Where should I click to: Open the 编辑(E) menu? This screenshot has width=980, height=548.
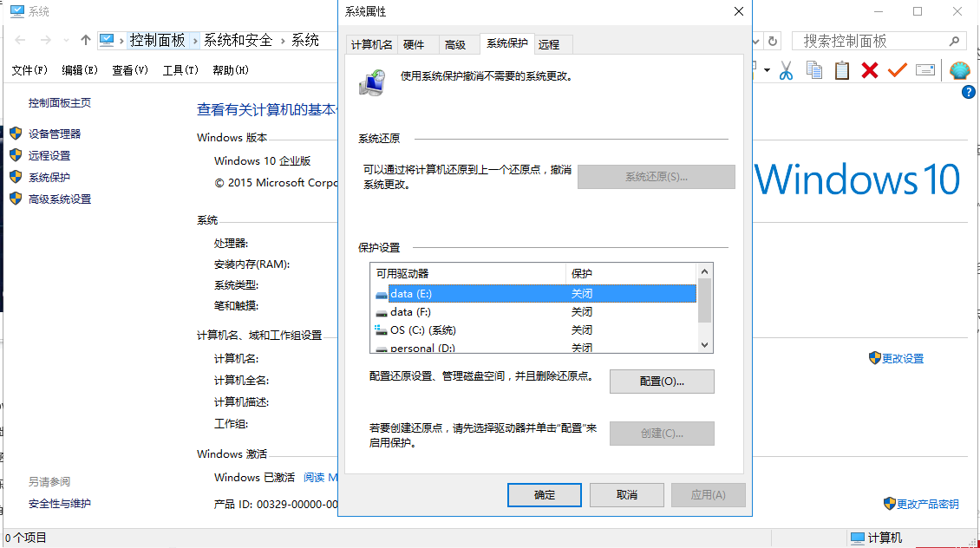pos(80,70)
